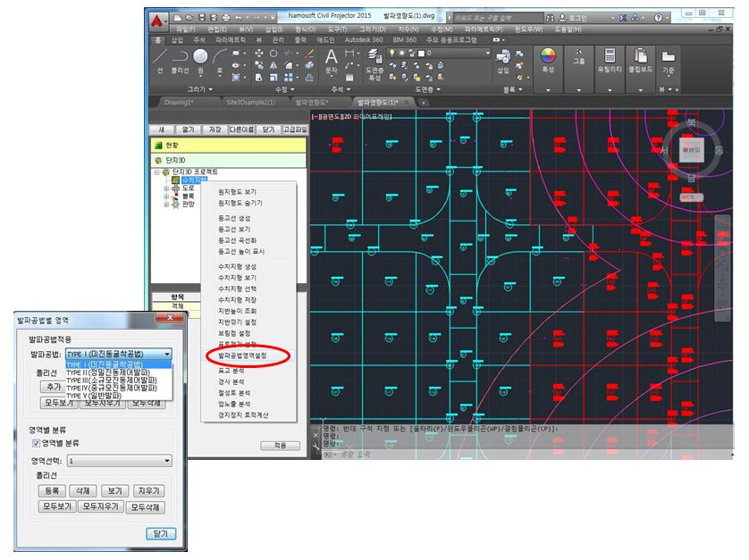Choose 등고선 생성 in the context menu
This screenshot has width=749, height=560.
pos(234,218)
